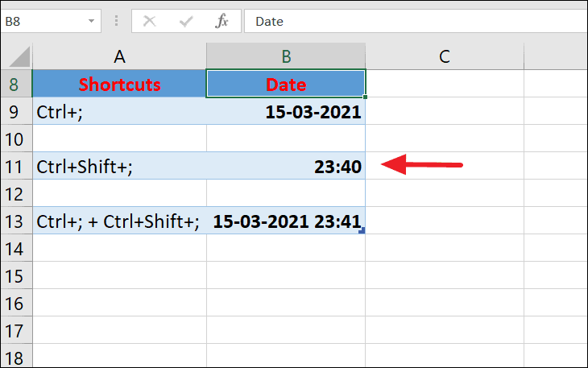588x368 pixels.
Task: Select column C header
Action: pos(445,56)
